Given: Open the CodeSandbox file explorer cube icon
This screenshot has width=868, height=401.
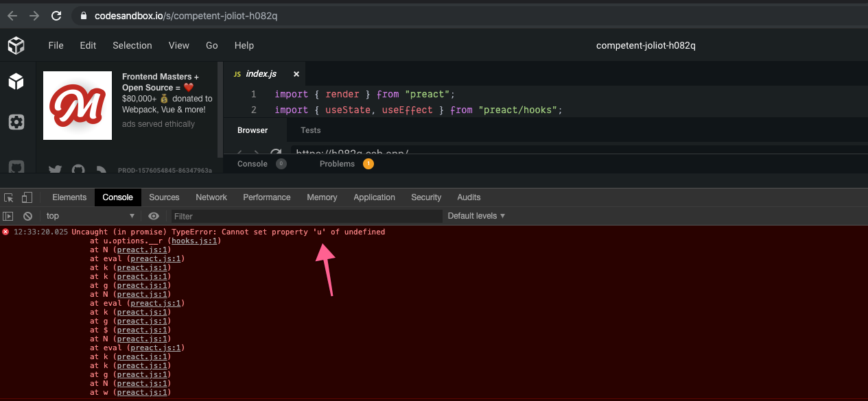Looking at the screenshot, I should 15,81.
